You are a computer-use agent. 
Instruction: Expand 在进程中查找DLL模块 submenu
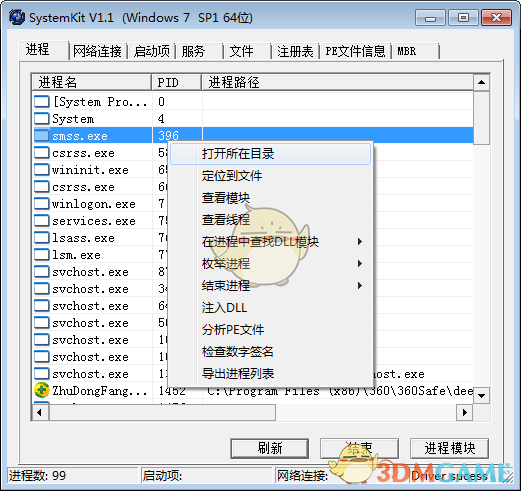[270, 242]
